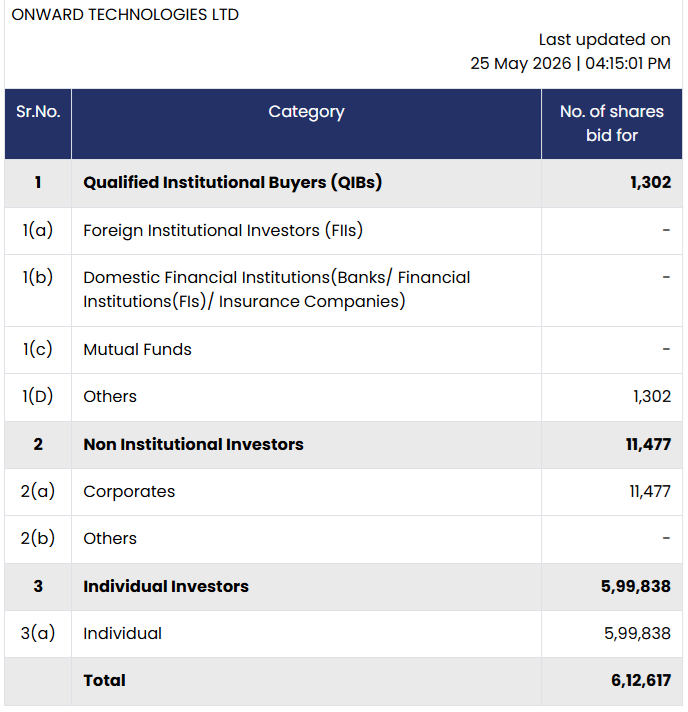Click the value 1,302 in row 1(D)
Screen dimensions: 688x712
pyautogui.click(x=652, y=396)
